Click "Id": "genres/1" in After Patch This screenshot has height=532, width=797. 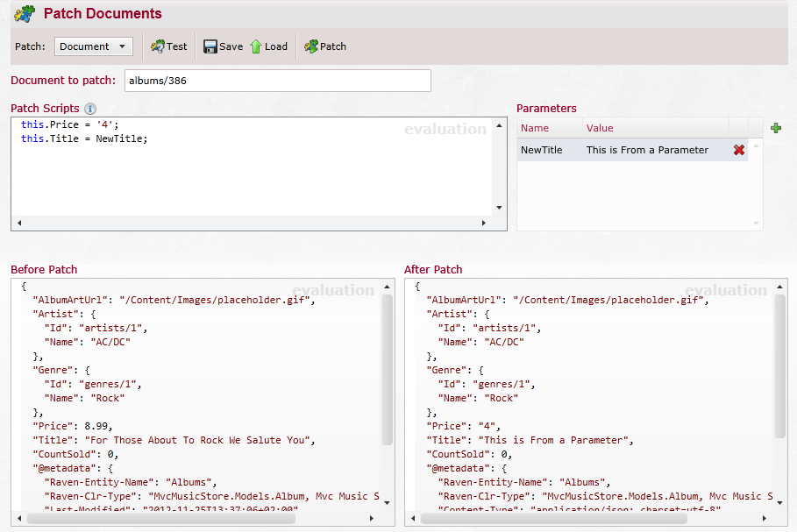[487, 384]
